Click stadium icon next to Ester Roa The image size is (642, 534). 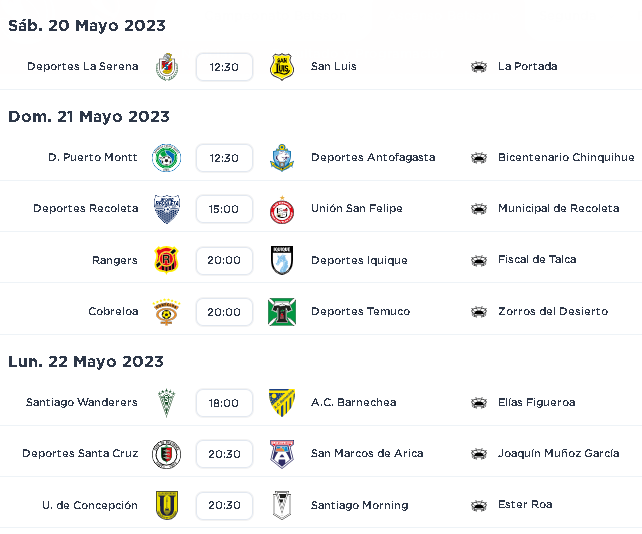pyautogui.click(x=479, y=505)
